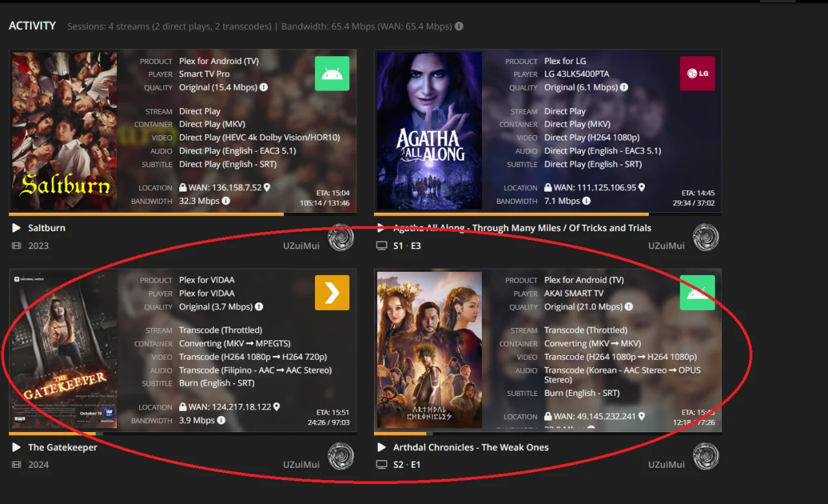
Task: Click The Gatekeeper playback progress bar
Action: (x=182, y=433)
